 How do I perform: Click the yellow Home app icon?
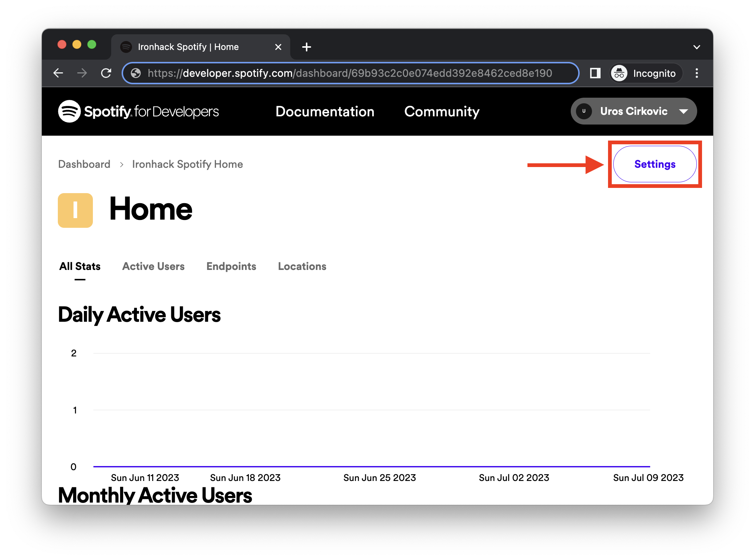click(75, 210)
